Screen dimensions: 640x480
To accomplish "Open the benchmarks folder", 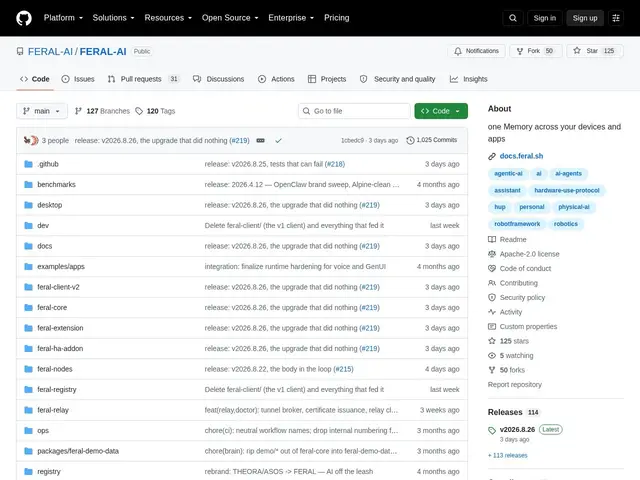I will pyautogui.click(x=56, y=184).
